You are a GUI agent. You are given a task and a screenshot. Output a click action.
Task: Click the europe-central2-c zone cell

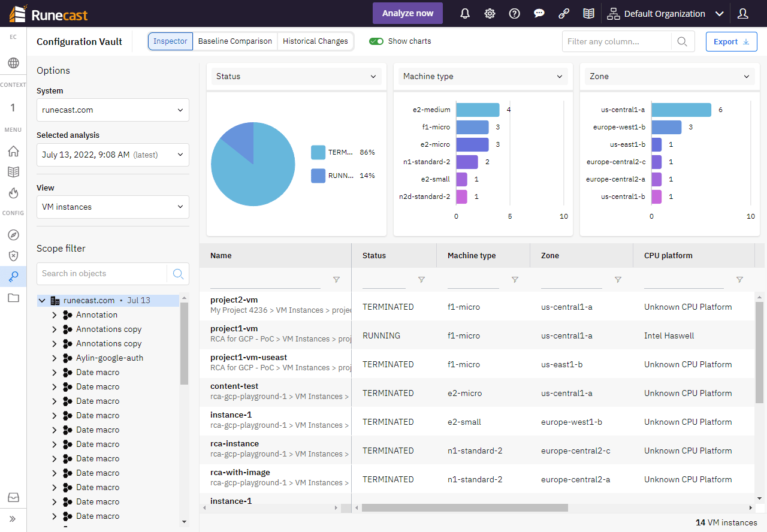[575, 451]
